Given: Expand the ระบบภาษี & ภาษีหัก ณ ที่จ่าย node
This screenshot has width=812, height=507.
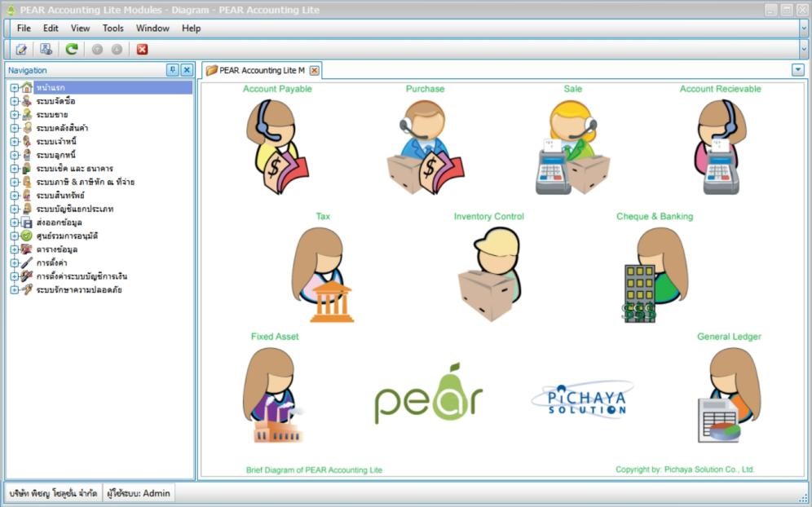Looking at the screenshot, I should tap(15, 183).
